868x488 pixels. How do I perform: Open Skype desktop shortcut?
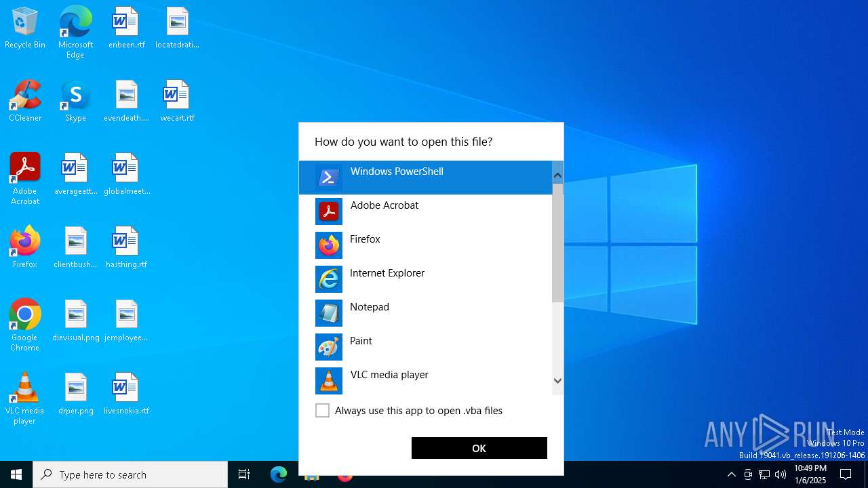click(75, 101)
